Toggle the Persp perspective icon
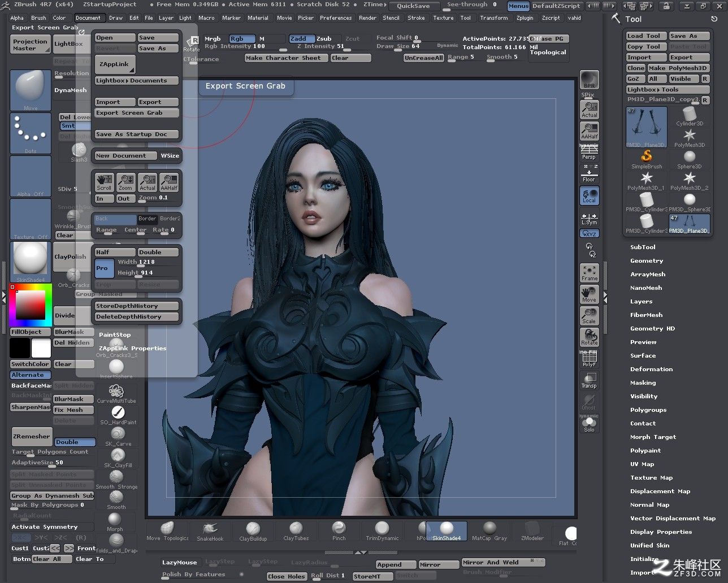Image resolution: width=728 pixels, height=583 pixels. 589,153
